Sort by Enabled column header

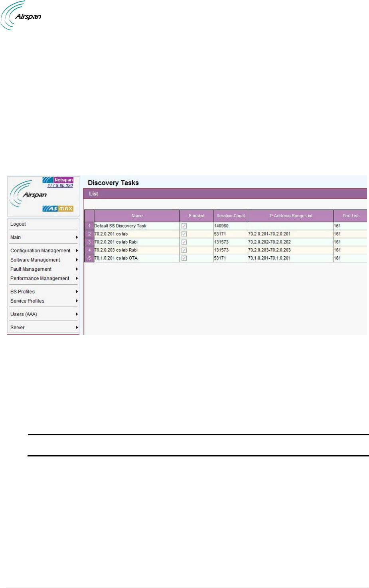coord(197,216)
